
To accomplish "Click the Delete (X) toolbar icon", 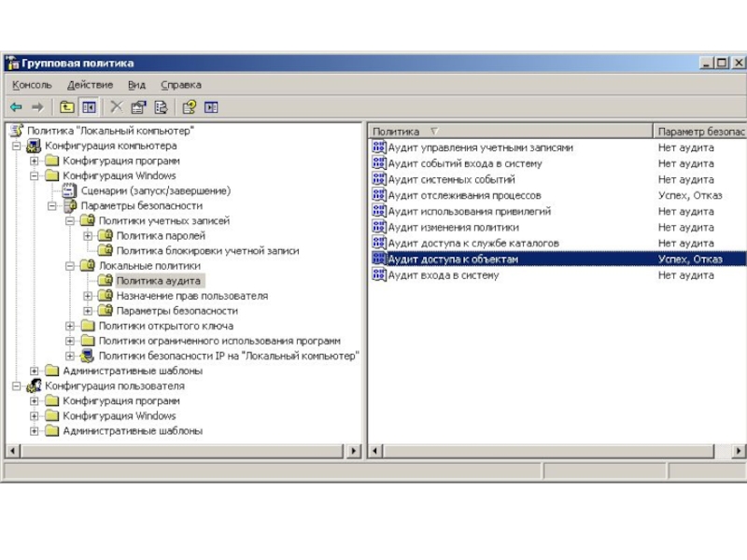I will [117, 107].
